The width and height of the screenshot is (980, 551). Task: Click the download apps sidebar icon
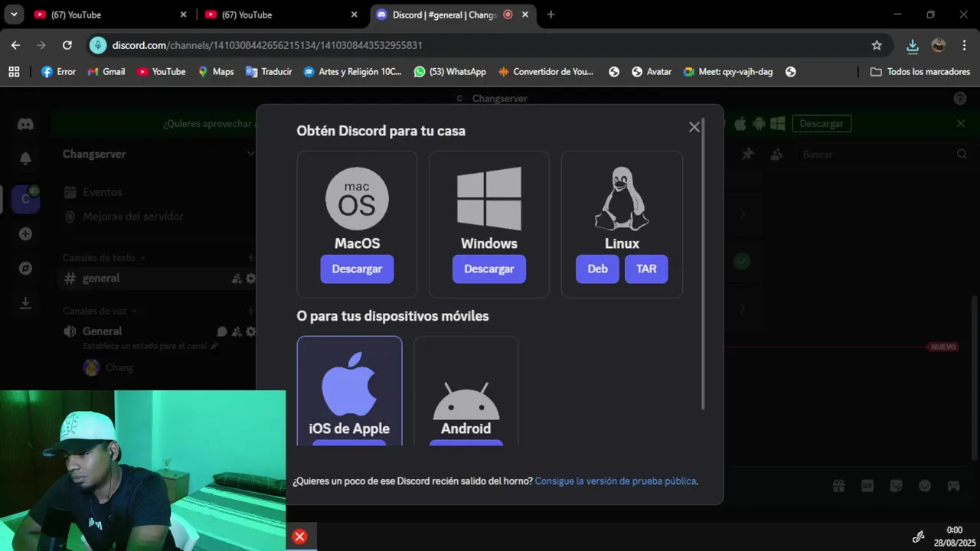click(x=25, y=303)
